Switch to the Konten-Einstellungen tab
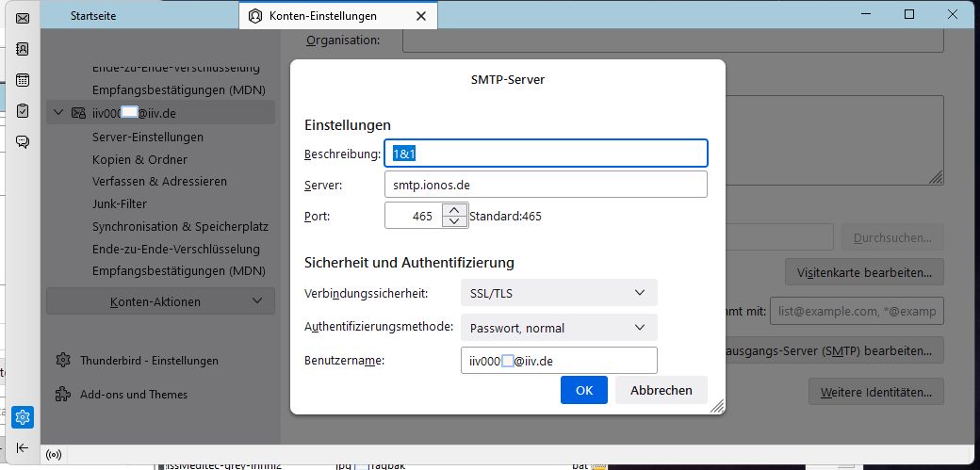This screenshot has width=980, height=470. pos(322,16)
